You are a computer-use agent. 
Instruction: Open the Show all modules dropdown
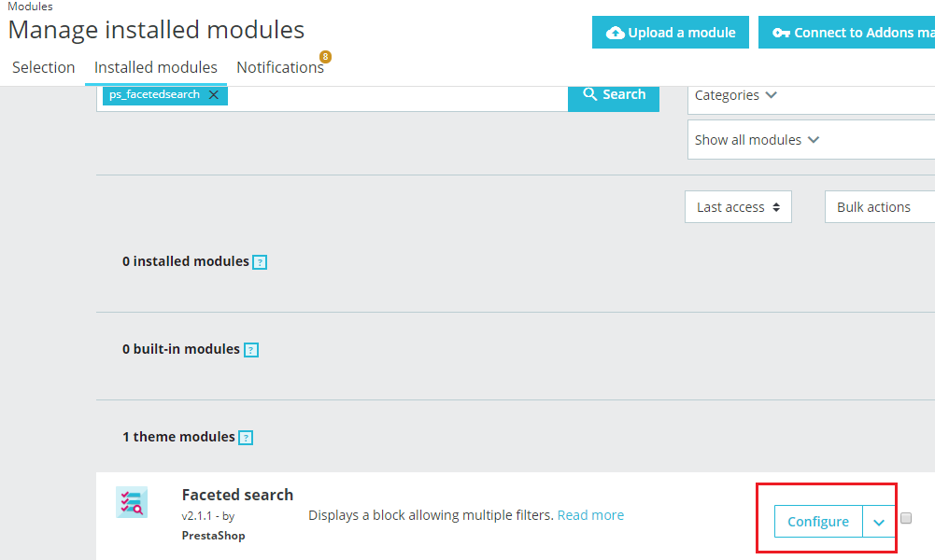(x=811, y=140)
